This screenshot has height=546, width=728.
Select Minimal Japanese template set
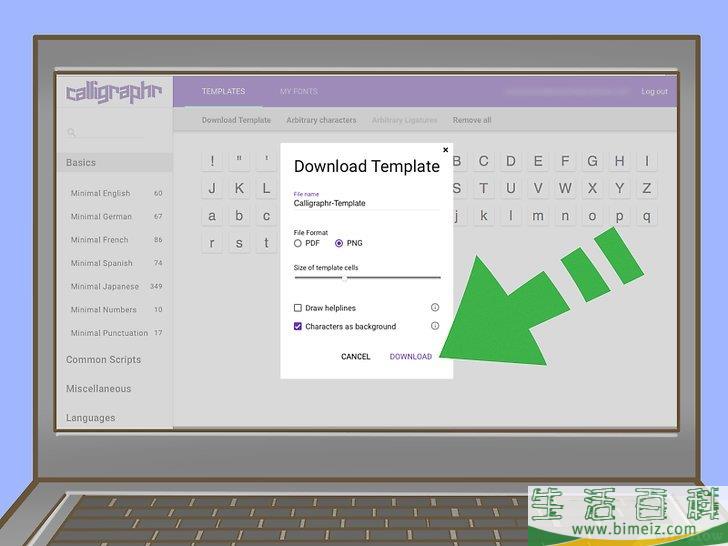[x=116, y=286]
